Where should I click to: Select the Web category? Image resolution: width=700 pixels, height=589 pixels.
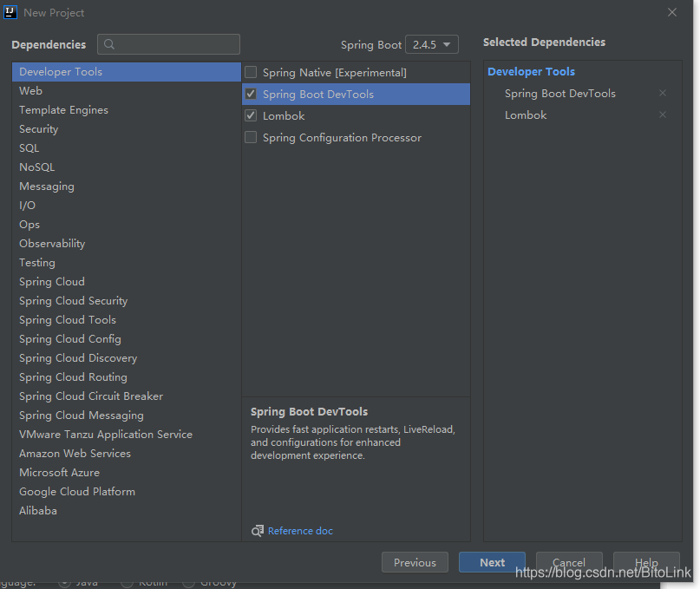127,91
